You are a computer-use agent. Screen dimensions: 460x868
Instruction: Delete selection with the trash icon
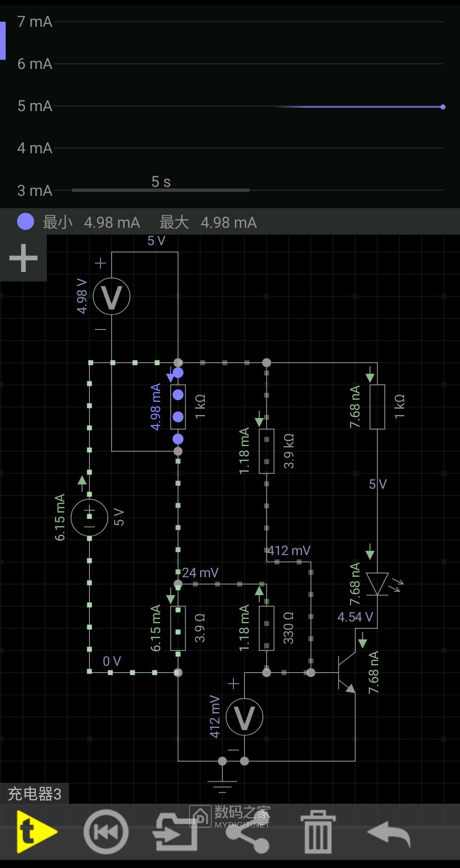pyautogui.click(x=318, y=833)
